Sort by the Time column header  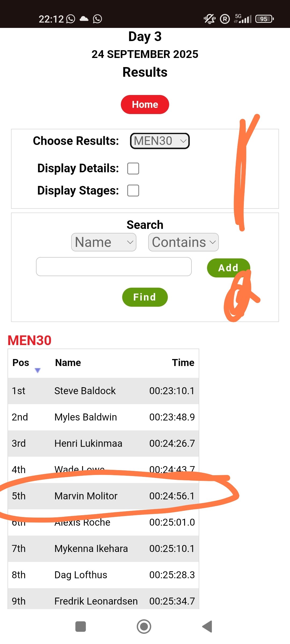coord(183,363)
